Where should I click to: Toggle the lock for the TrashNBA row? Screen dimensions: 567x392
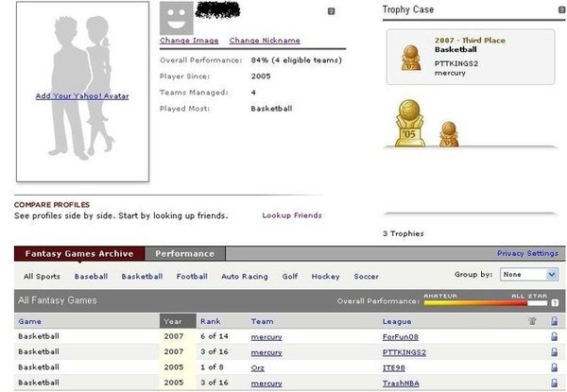tap(554, 383)
